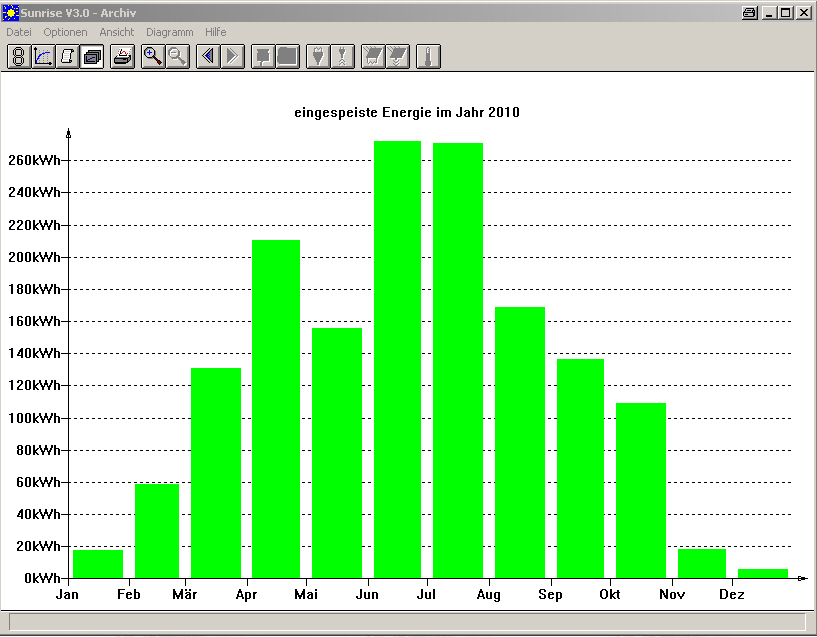Select the Sep energy bar

click(580, 469)
